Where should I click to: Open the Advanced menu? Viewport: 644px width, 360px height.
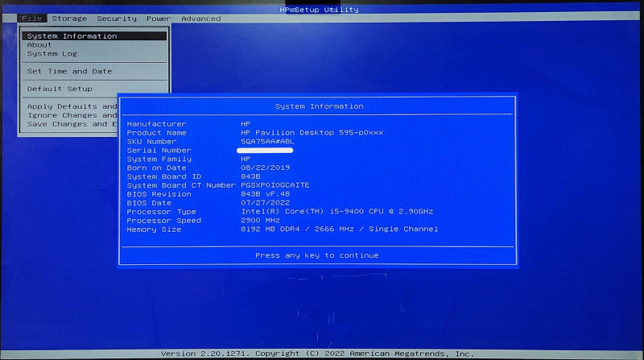point(200,19)
